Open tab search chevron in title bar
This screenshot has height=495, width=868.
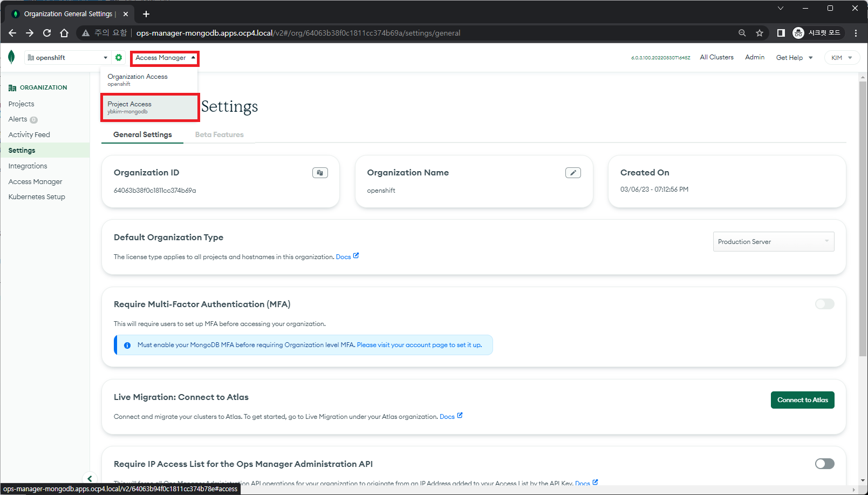tap(780, 8)
